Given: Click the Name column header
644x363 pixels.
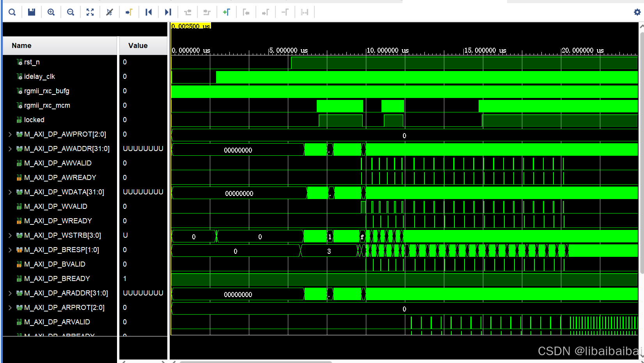Looking at the screenshot, I should [60, 46].
